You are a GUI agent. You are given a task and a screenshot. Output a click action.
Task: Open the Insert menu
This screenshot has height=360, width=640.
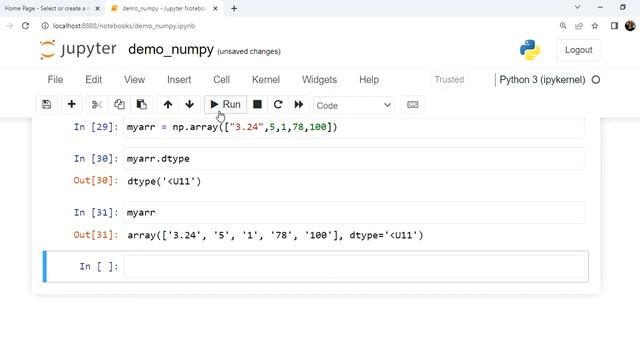179,80
